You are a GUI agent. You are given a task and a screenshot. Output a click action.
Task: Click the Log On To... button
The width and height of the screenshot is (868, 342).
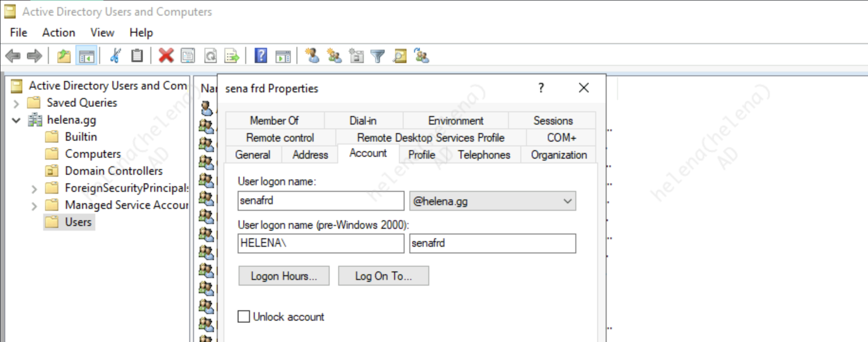(x=383, y=276)
